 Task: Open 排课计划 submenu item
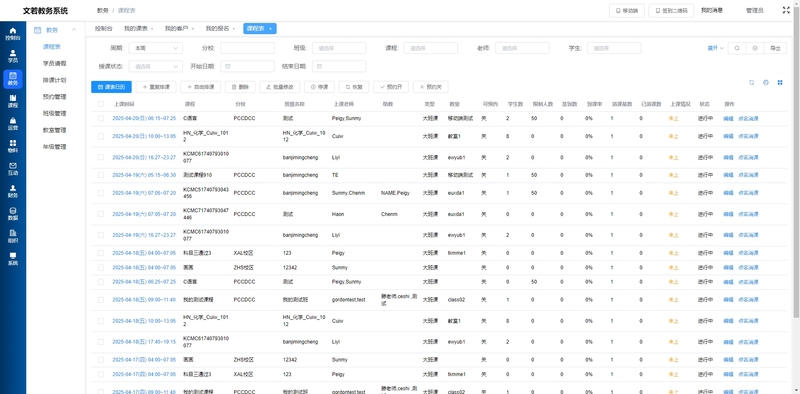(x=55, y=80)
